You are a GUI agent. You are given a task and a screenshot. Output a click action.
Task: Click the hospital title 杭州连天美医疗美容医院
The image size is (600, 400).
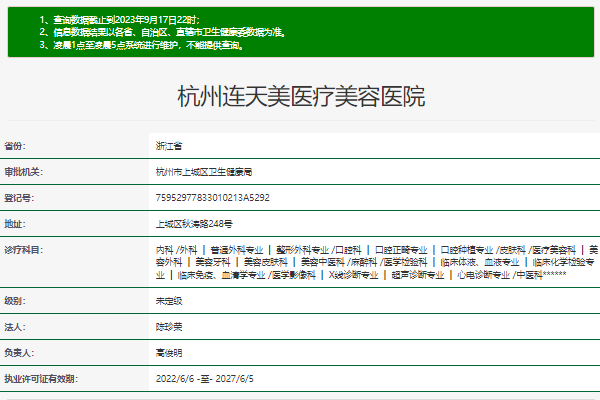pos(300,97)
